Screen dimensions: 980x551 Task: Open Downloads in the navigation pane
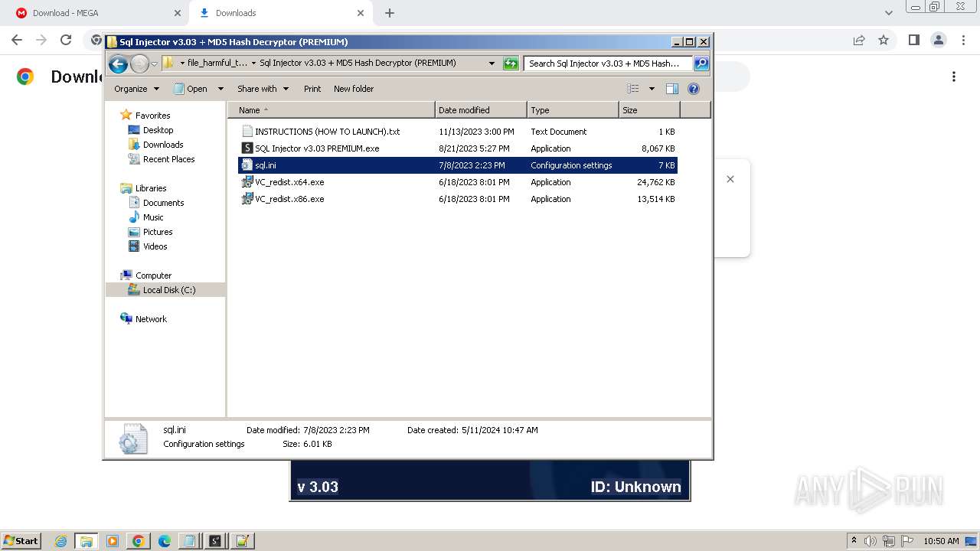click(163, 145)
